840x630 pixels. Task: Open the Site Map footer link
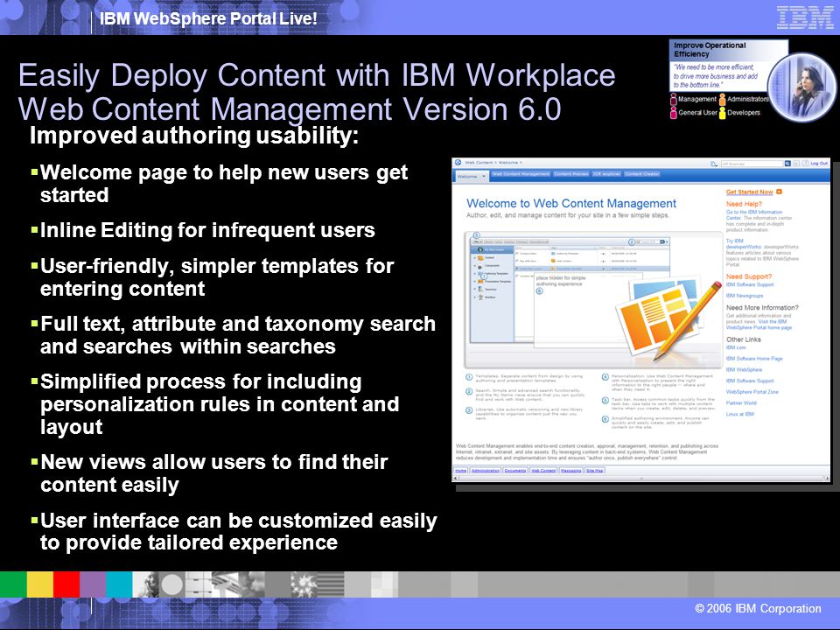[x=595, y=471]
